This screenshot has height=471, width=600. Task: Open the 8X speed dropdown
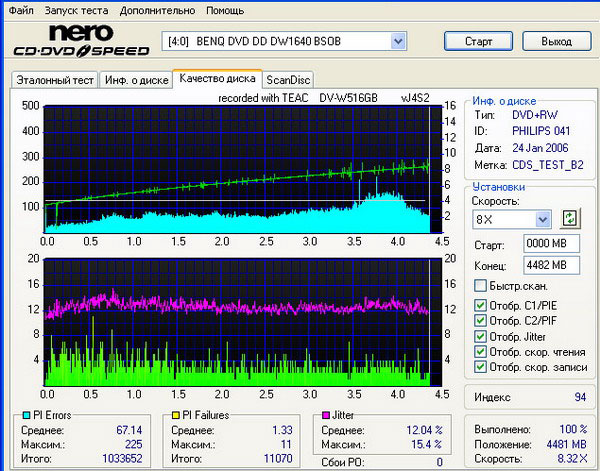(x=543, y=220)
